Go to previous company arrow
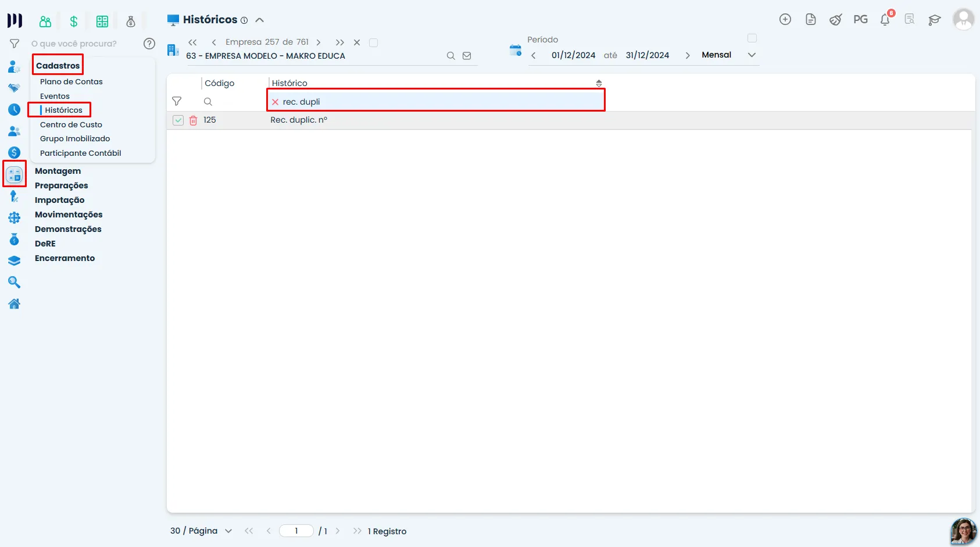This screenshot has width=980, height=547. click(214, 42)
